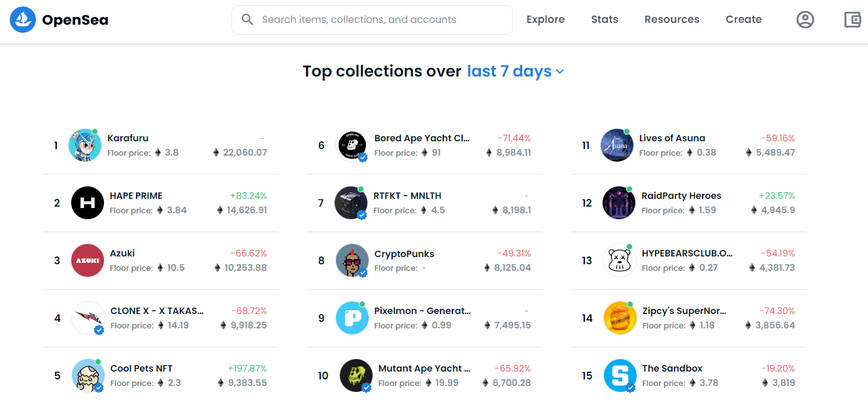Viewport: 868px width, 401px height.
Task: Open the Cool Pets NFT collection link
Action: click(x=141, y=368)
